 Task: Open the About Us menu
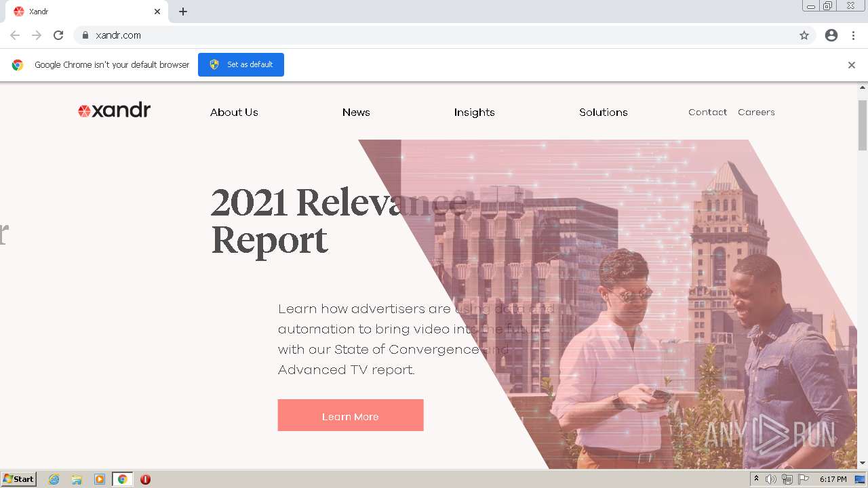234,113
